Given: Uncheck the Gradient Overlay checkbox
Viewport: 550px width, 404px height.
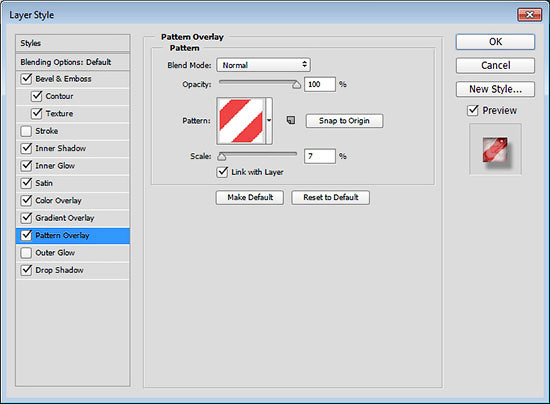Looking at the screenshot, I should [x=26, y=218].
